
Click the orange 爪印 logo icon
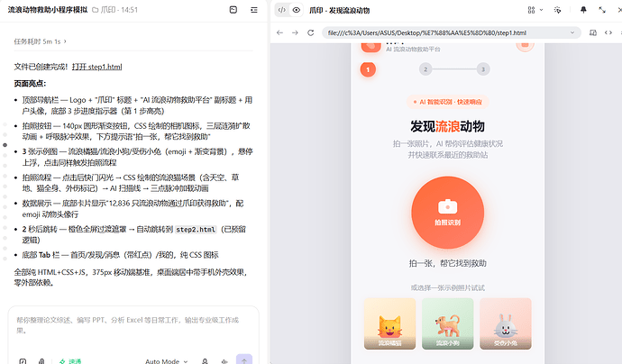click(x=370, y=47)
